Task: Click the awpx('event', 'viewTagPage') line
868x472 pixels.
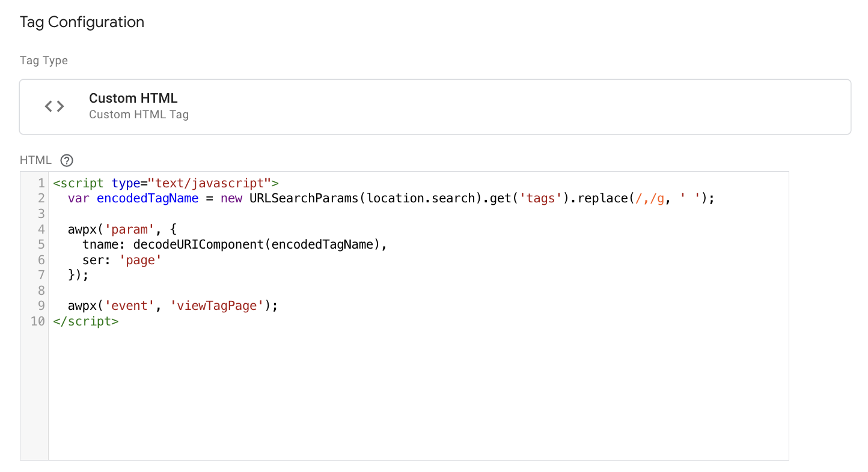Action: 173,306
